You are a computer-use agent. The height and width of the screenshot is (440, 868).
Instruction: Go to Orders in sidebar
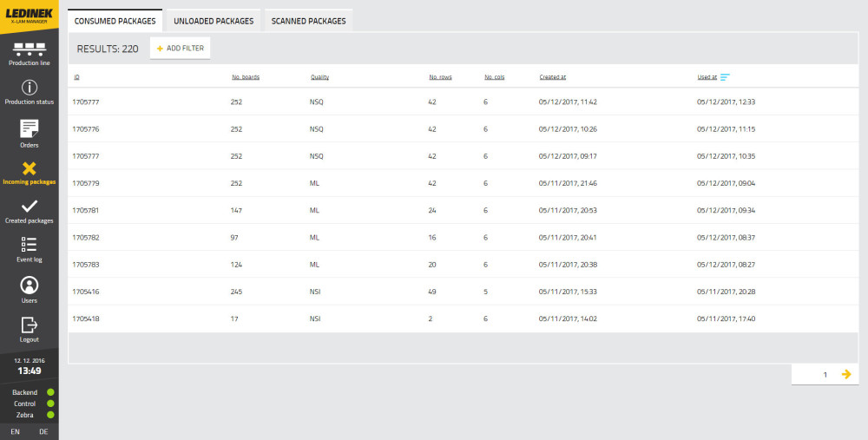[30, 128]
